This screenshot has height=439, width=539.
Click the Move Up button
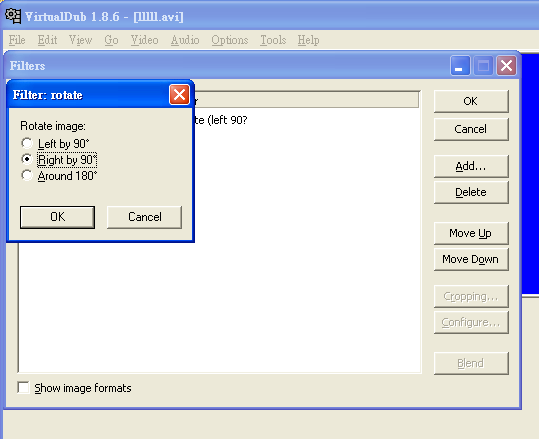pos(471,233)
